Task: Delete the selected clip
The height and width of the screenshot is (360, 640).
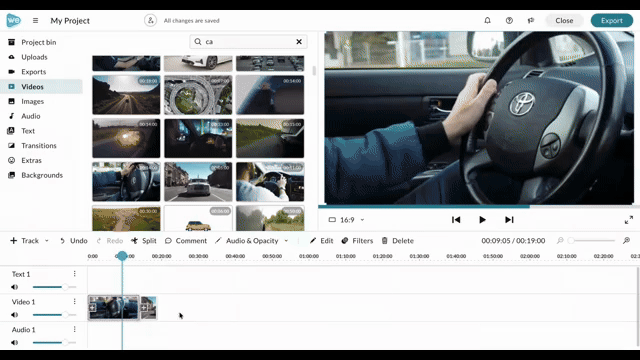Action: tap(398, 240)
